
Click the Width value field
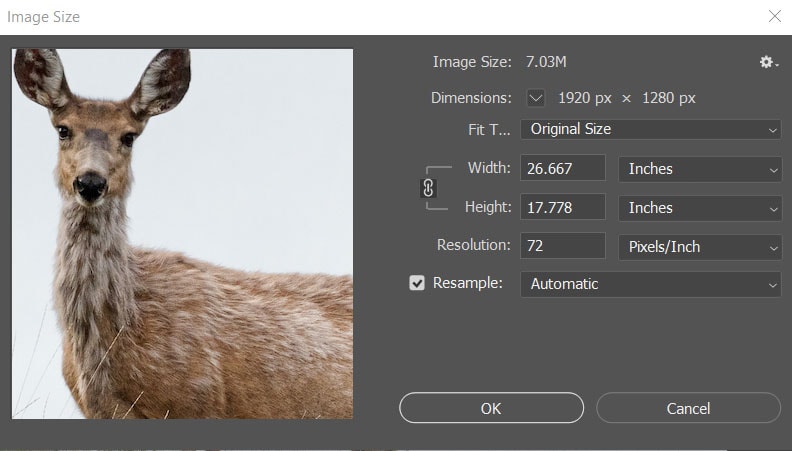[563, 168]
